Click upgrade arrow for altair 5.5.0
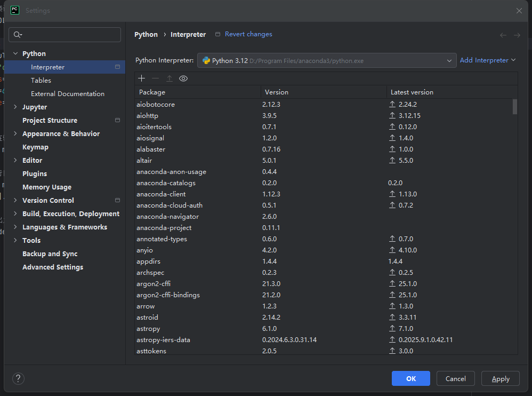532x396 pixels. [392, 160]
